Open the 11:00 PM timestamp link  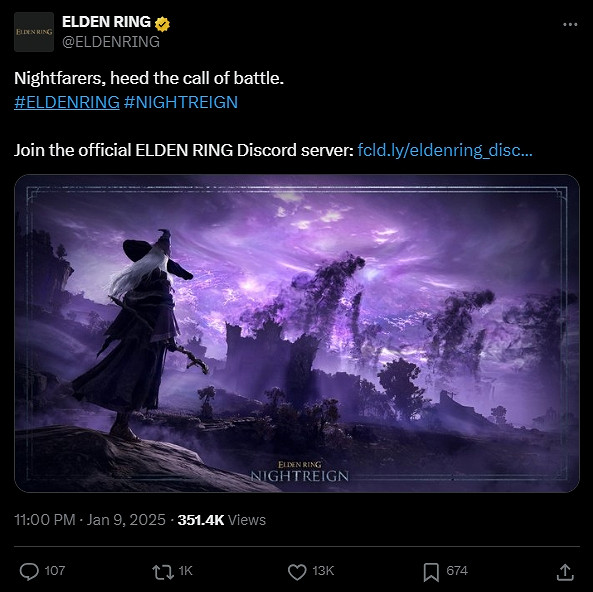[x=90, y=520]
